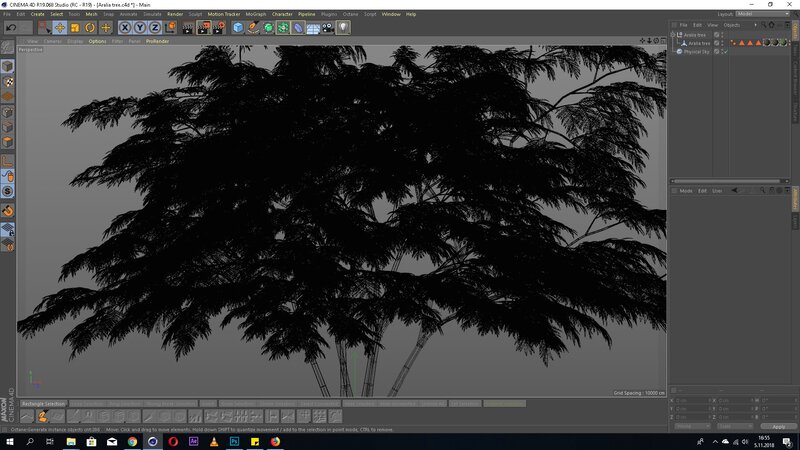
Task: Open Photoshop from the Windows taskbar
Action: pyautogui.click(x=233, y=440)
